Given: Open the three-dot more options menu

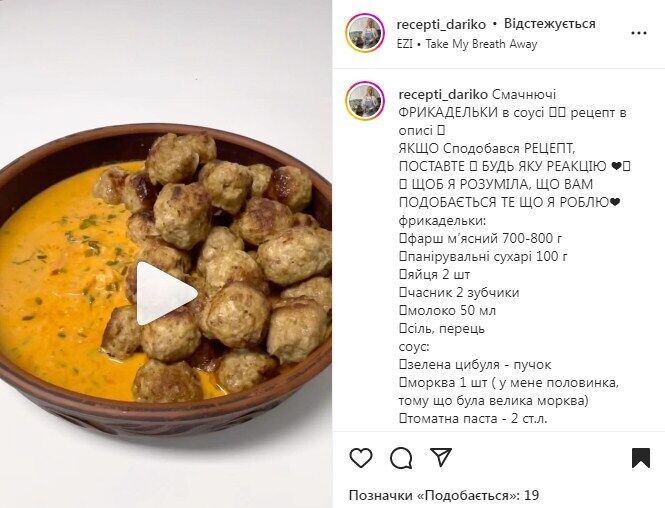Looking at the screenshot, I should 639,33.
